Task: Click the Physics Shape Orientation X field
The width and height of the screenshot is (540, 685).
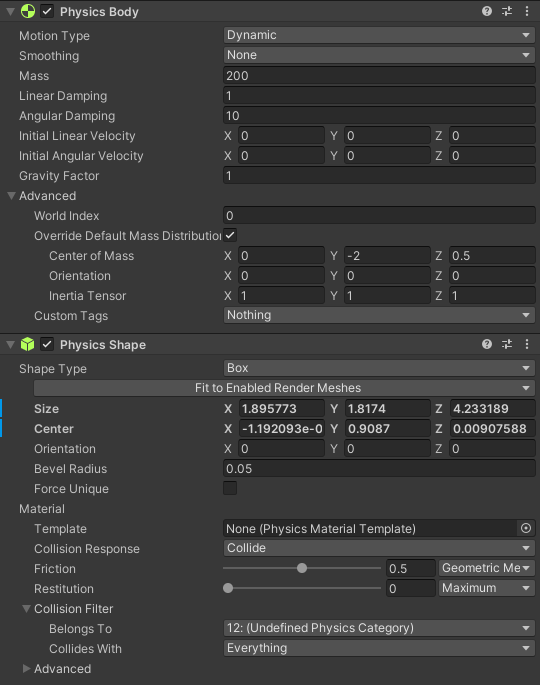Action: (x=281, y=449)
